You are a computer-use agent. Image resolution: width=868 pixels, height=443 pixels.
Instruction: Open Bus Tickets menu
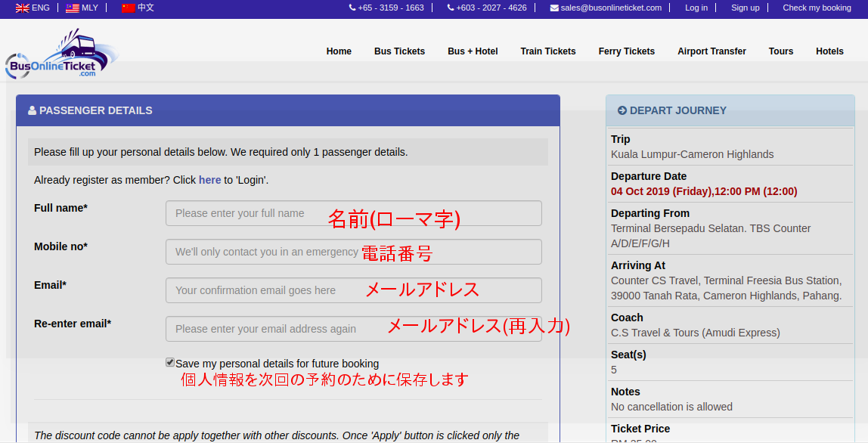400,51
